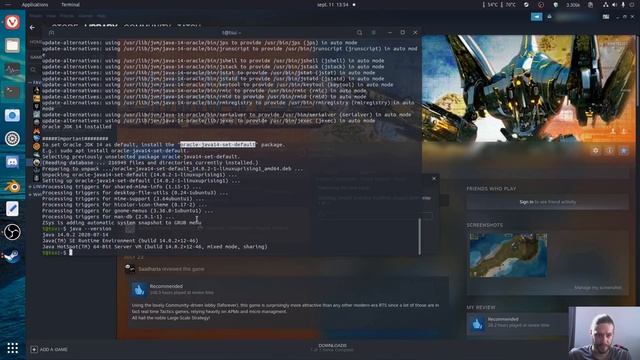Click the 'Recommended' label in My Review
The image size is (640, 360).
503,319
